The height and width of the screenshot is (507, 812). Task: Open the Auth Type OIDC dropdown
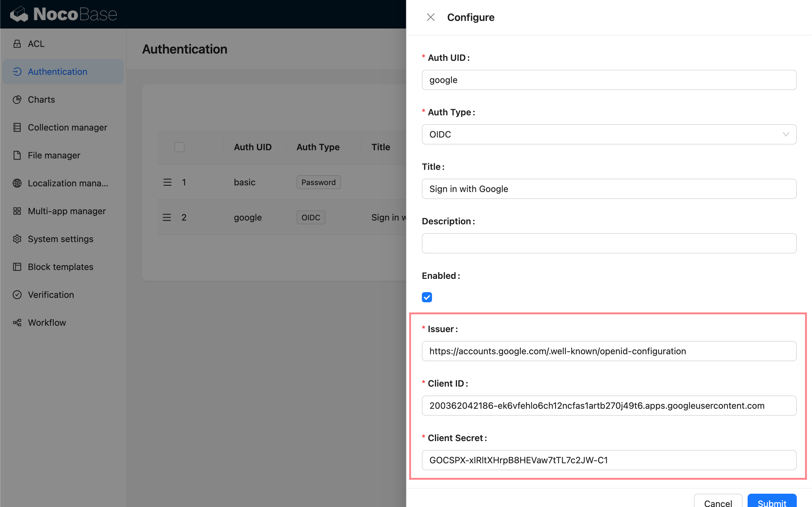[x=604, y=134]
